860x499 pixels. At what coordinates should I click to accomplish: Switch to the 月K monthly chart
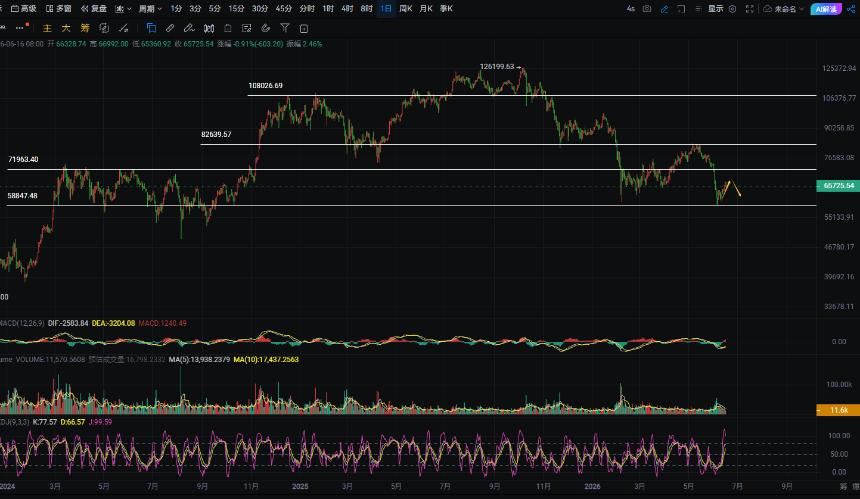coord(426,9)
